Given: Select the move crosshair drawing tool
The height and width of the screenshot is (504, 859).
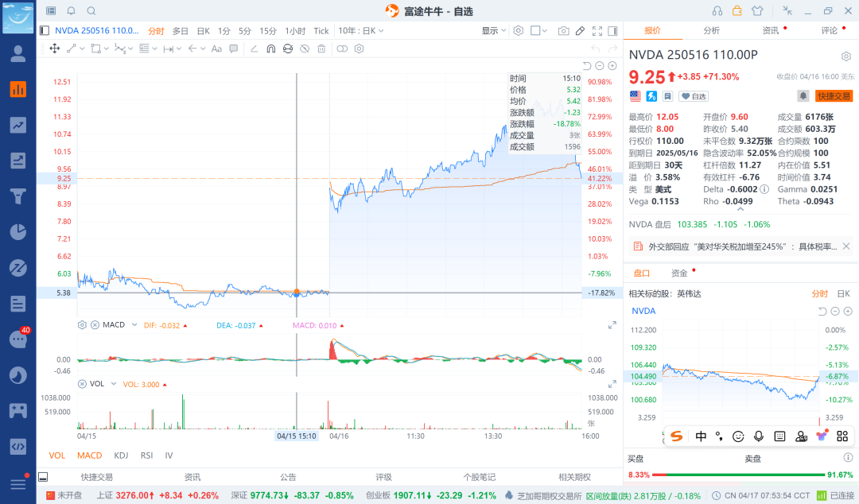Looking at the screenshot, I should pos(55,48).
